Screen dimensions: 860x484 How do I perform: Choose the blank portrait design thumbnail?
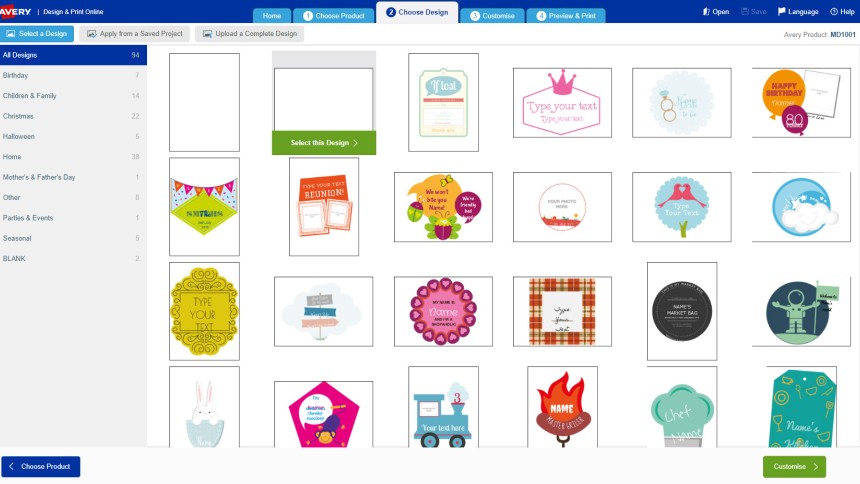tap(204, 102)
